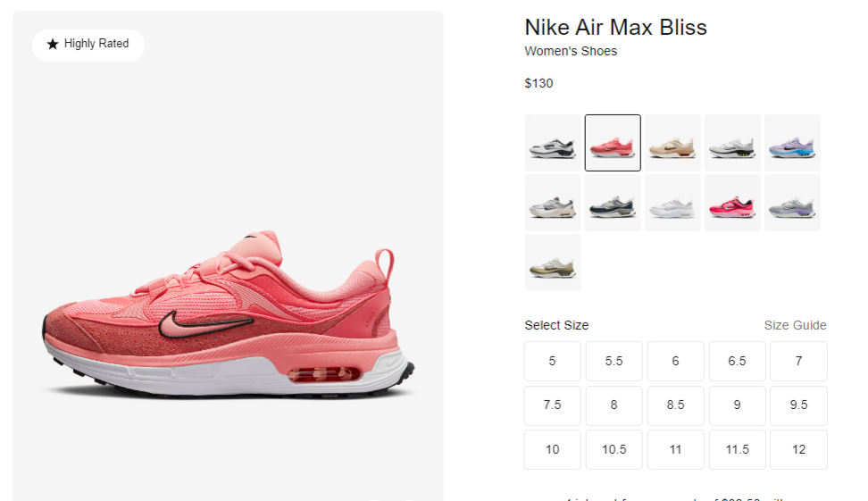Select the coral pink selected colorway thumbnail
The width and height of the screenshot is (868, 501).
click(613, 143)
